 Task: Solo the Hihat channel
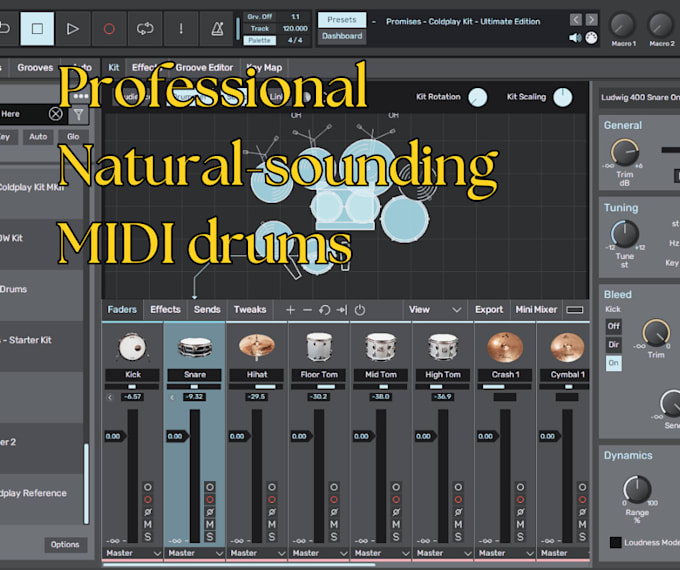272,537
